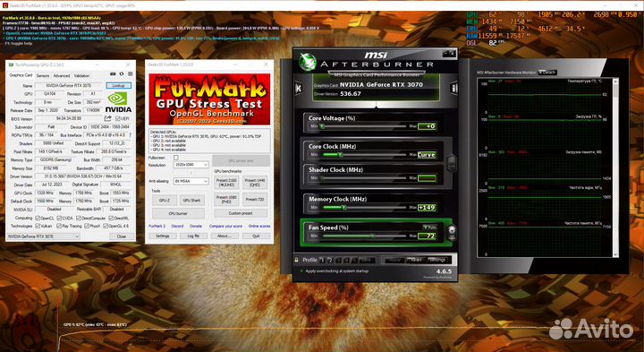644x352 pixels.
Task: Enable the Fullscreen checkbox in FurMark
Action: pyautogui.click(x=176, y=158)
